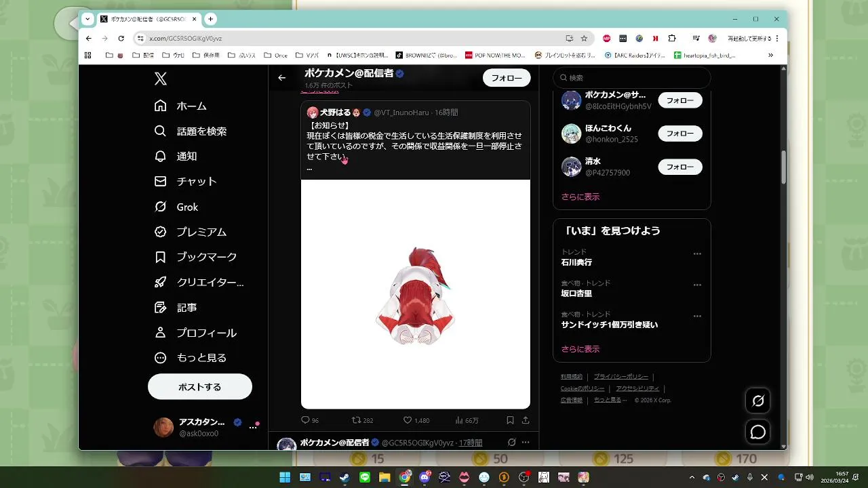Open the Chrome apps grid icon
This screenshot has width=868, height=488.
87,56
